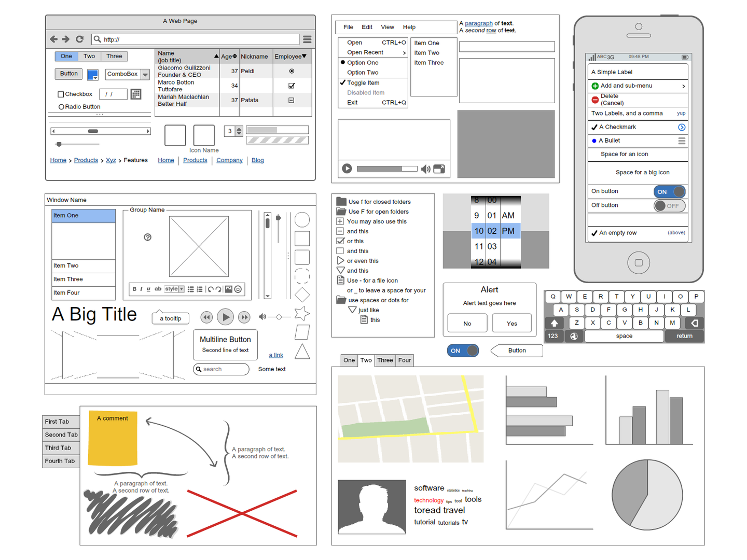Click the fast forward media button

[x=244, y=317]
